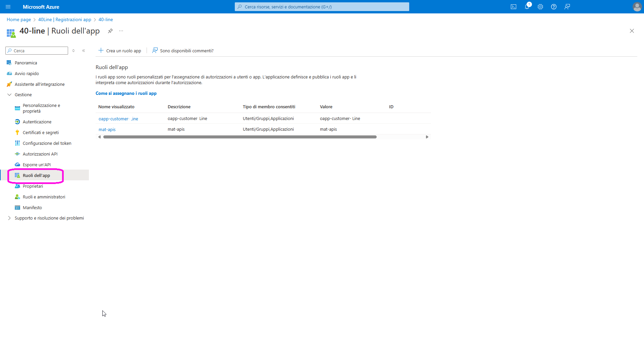644x362 pixels.
Task: Collapse the Gestione section
Action: click(9, 95)
